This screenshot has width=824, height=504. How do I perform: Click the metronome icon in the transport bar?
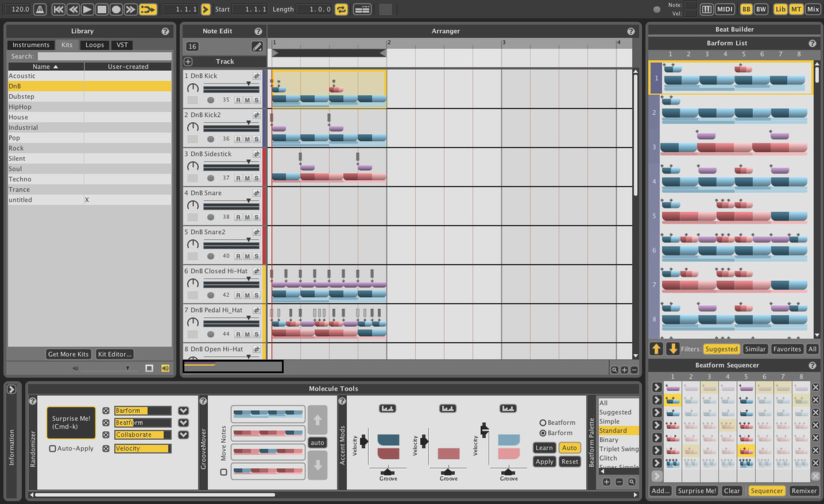(x=38, y=9)
